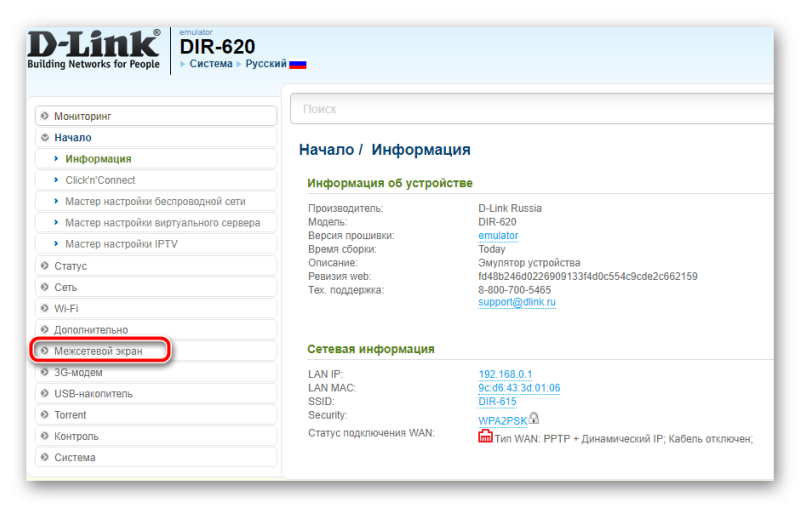Click the red WAN status icon
Viewport: 800px width, 508px height.
pyautogui.click(x=485, y=436)
